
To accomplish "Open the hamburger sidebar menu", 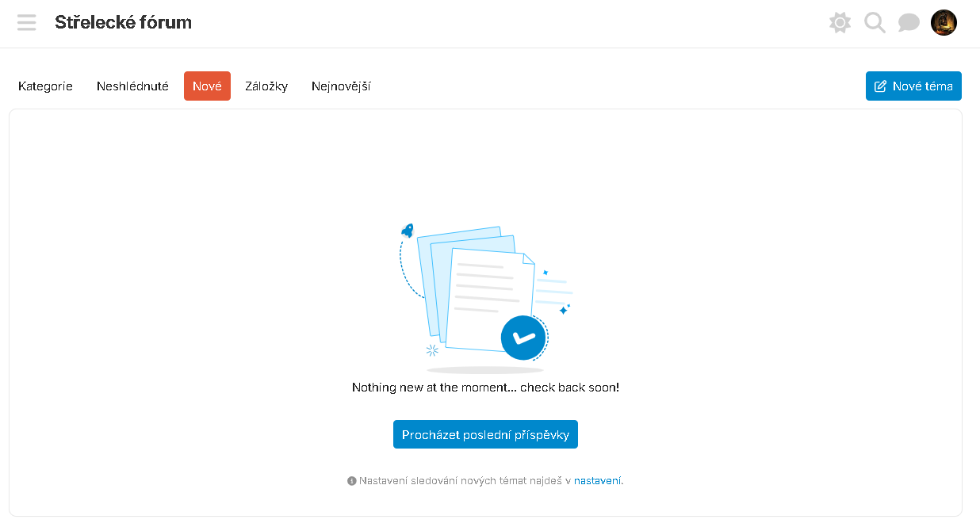I will point(27,22).
